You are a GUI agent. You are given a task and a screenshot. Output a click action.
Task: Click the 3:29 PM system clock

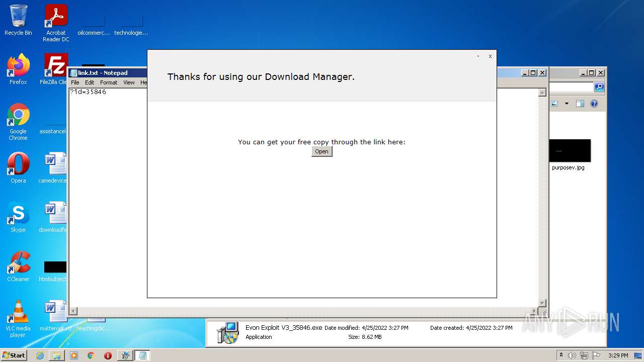click(x=618, y=355)
